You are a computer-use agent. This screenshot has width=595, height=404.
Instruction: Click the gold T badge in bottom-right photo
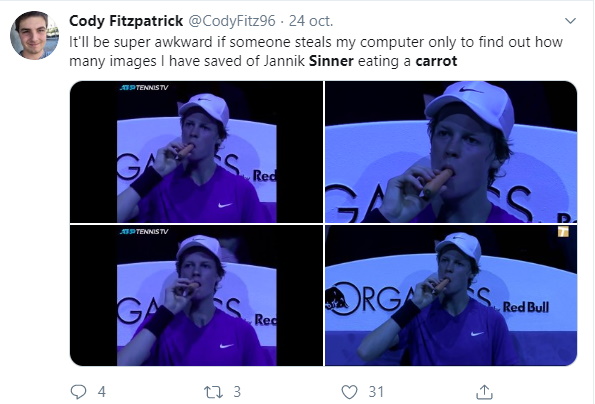[563, 231]
